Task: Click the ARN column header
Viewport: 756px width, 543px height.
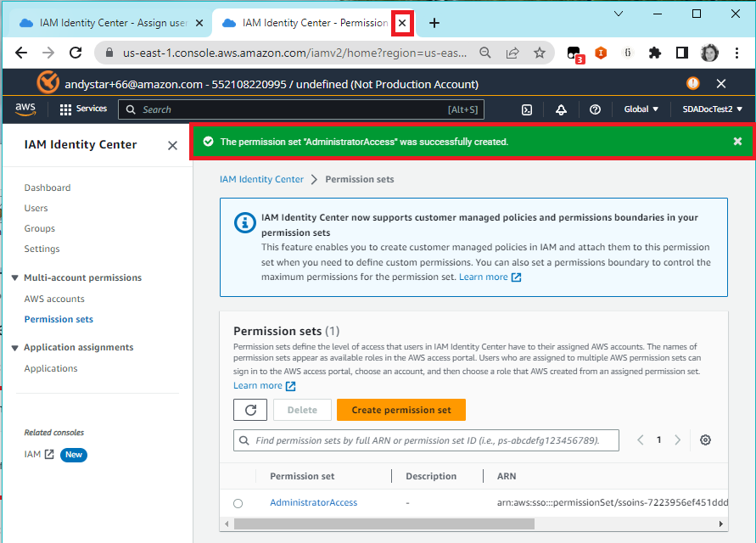Action: point(507,476)
